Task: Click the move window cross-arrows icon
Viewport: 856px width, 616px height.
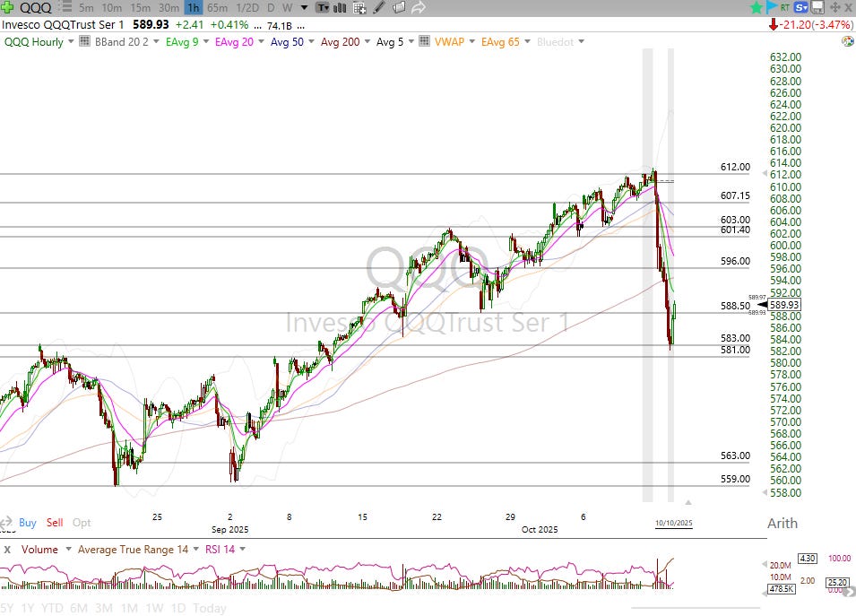Action: point(834,8)
